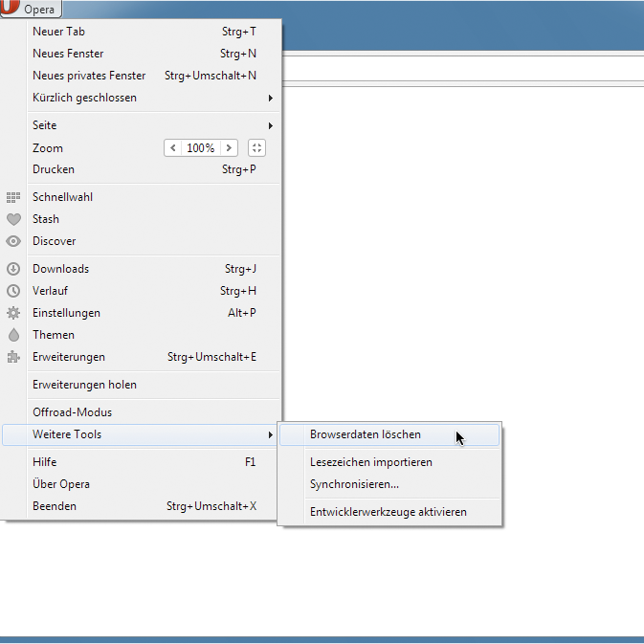Open Discover menu entry
This screenshot has width=644, height=644.
click(x=142, y=241)
